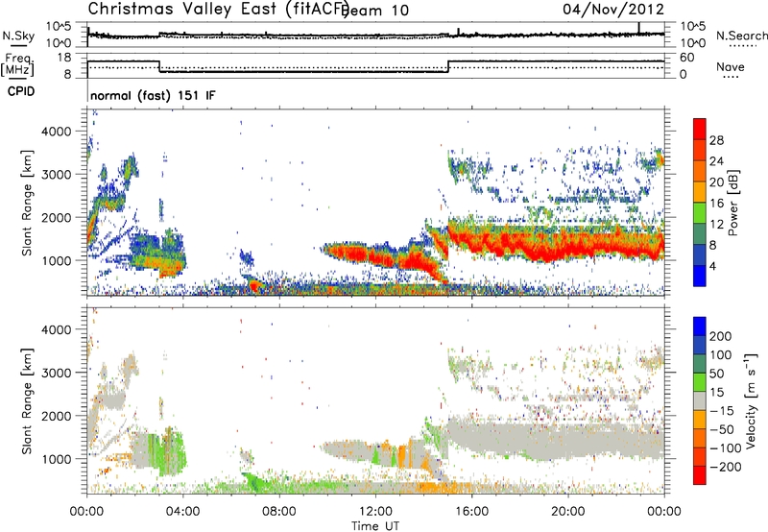Click the noise spike near 15:30 UT
This screenshot has width=768, height=532.
[x=459, y=32]
